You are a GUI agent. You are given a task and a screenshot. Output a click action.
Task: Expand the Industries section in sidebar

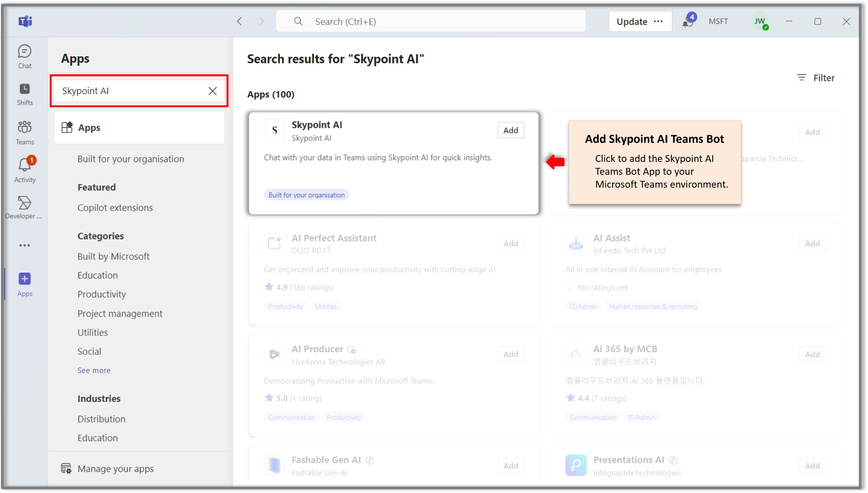coord(99,398)
